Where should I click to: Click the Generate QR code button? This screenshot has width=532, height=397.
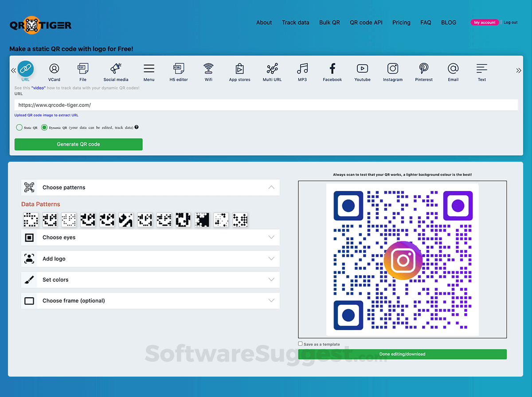[x=78, y=144]
